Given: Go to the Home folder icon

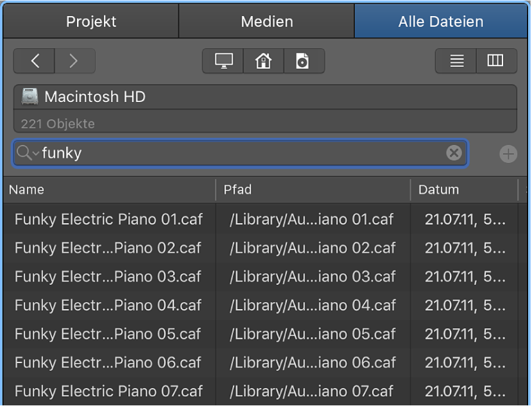Looking at the screenshot, I should click(263, 61).
